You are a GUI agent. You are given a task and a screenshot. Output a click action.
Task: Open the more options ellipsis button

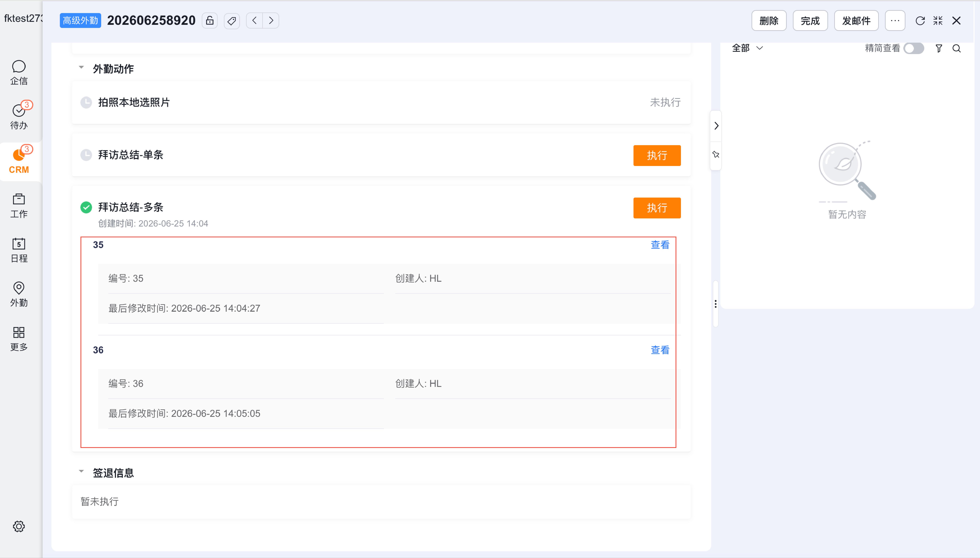[895, 21]
